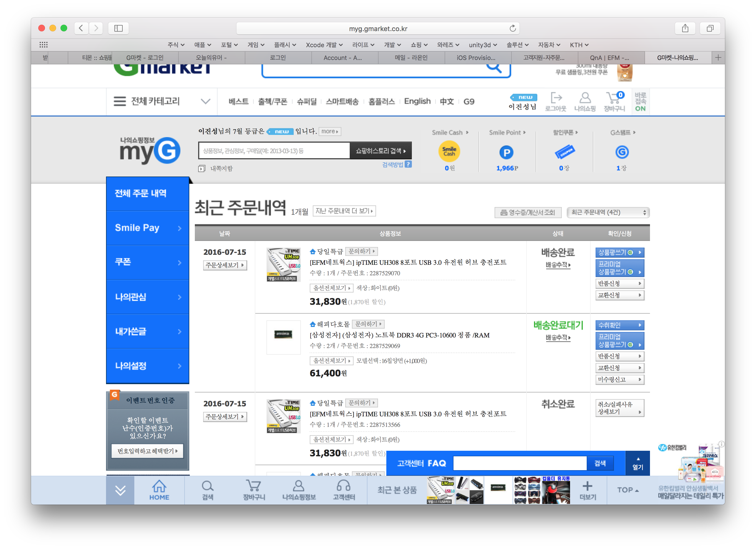Click the Smile Cash coin icon
This screenshot has height=549, width=756.
coord(449,151)
